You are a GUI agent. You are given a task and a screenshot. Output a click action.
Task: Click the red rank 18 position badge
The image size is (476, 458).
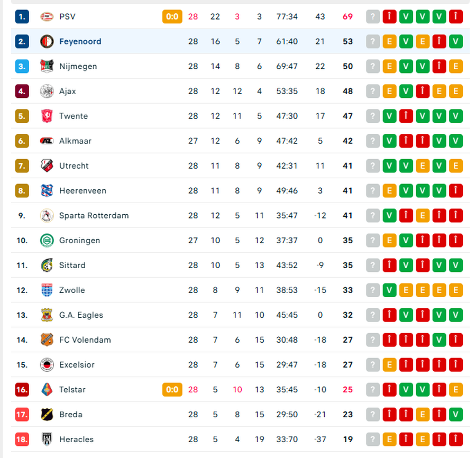22,439
